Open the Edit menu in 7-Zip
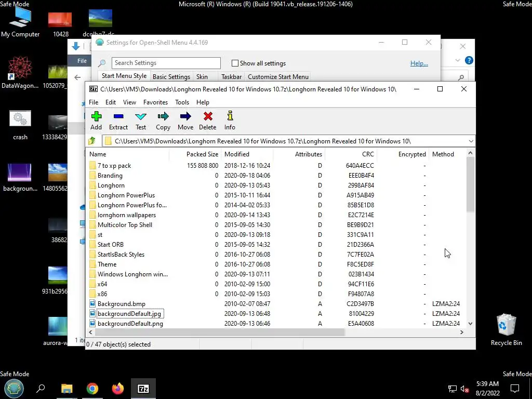Image resolution: width=532 pixels, height=399 pixels. (x=111, y=102)
